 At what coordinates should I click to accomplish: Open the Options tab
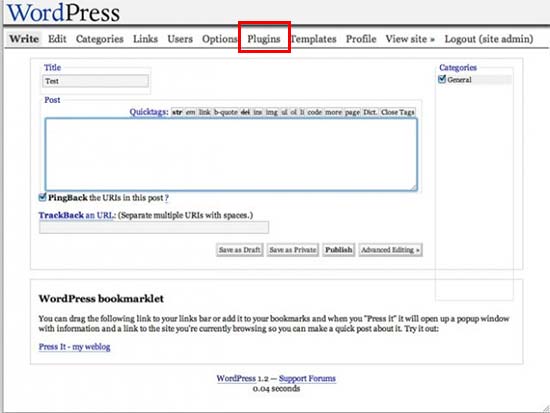220,39
